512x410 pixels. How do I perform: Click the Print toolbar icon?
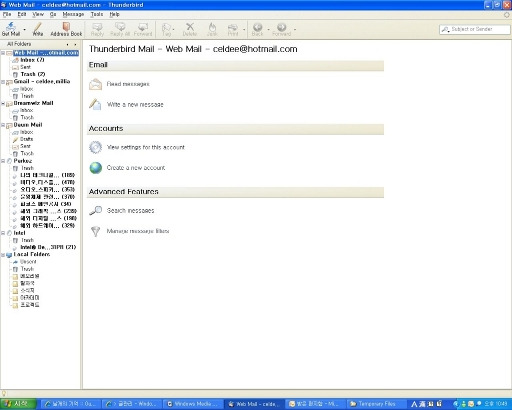(233, 29)
